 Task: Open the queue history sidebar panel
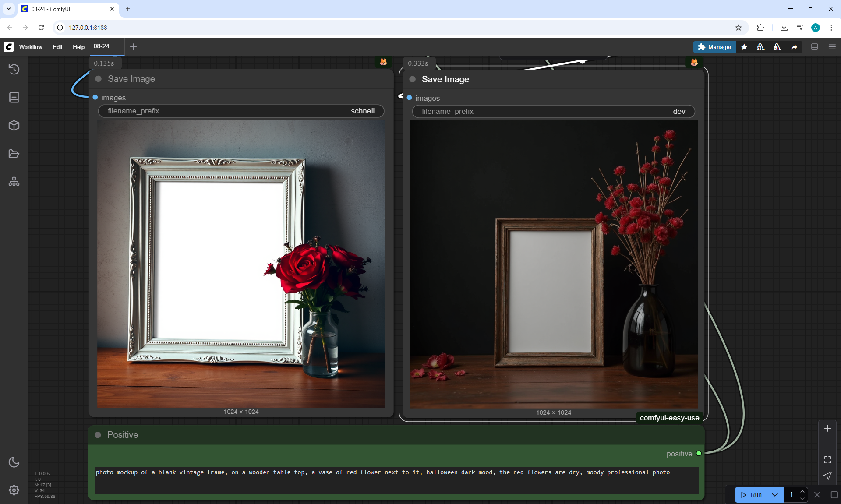pyautogui.click(x=14, y=69)
